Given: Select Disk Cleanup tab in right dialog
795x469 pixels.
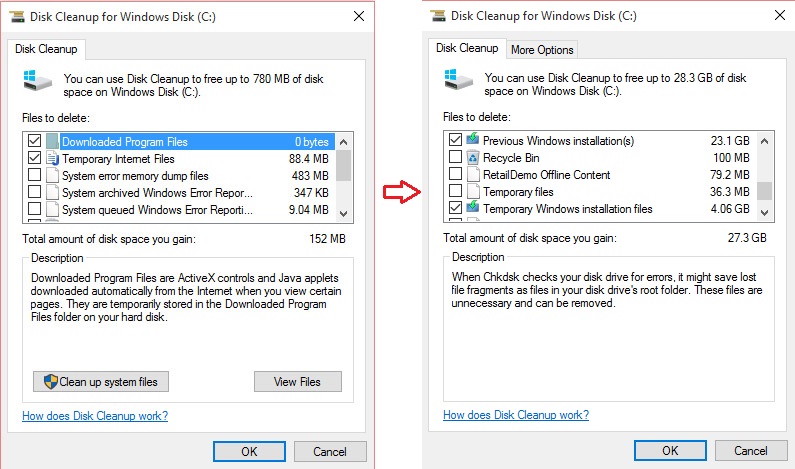Looking at the screenshot, I should [x=467, y=48].
